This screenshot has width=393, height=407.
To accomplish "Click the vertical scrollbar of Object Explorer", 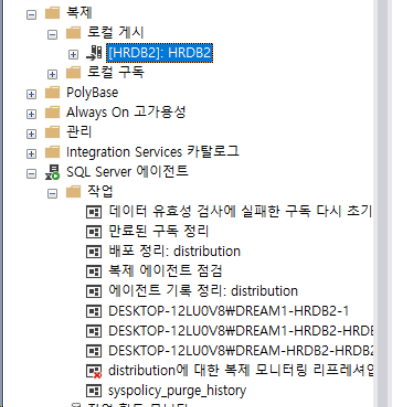I will (383, 203).
